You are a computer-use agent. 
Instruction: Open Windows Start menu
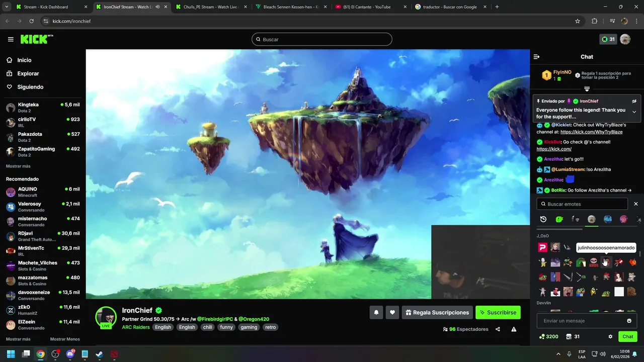click(x=11, y=354)
